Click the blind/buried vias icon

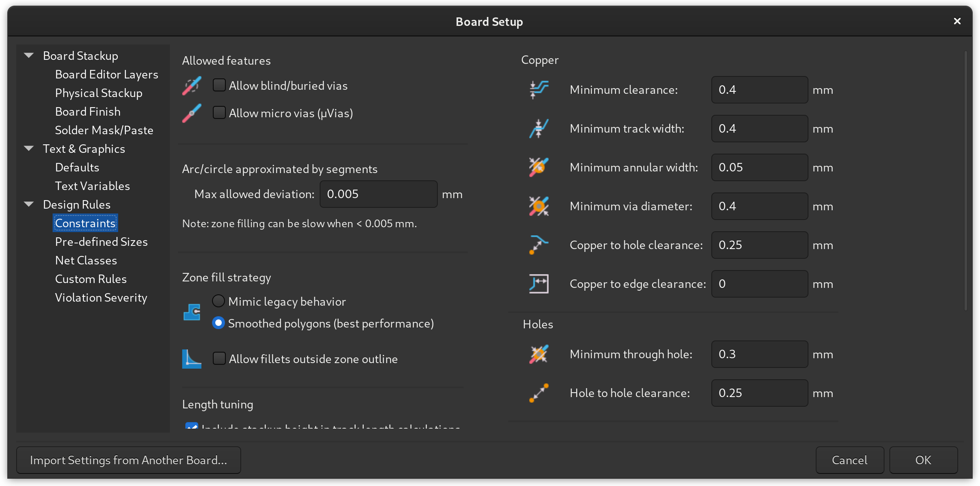191,86
